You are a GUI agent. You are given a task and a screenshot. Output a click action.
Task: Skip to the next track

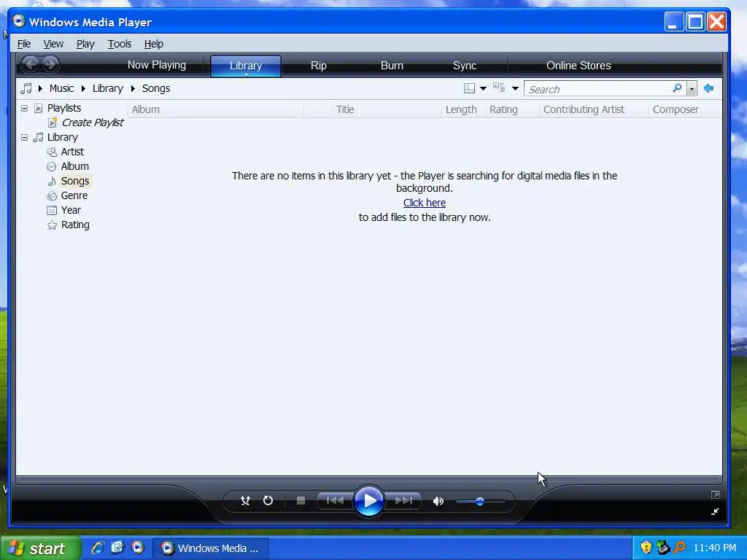point(403,500)
